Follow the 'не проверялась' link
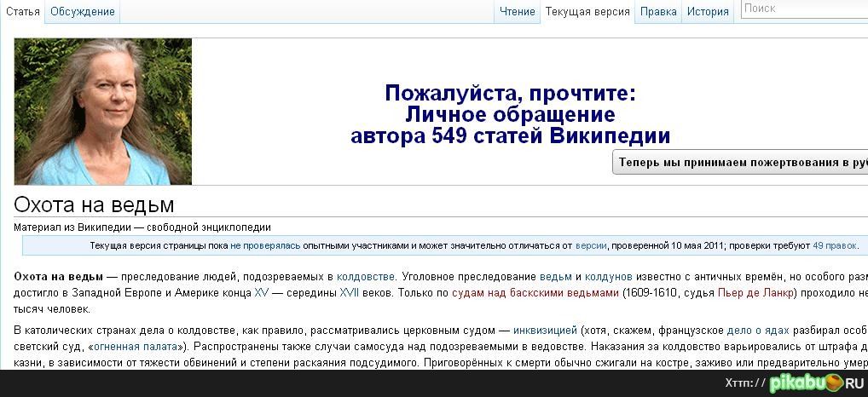Viewport: 868px width, 397px height. (265, 245)
